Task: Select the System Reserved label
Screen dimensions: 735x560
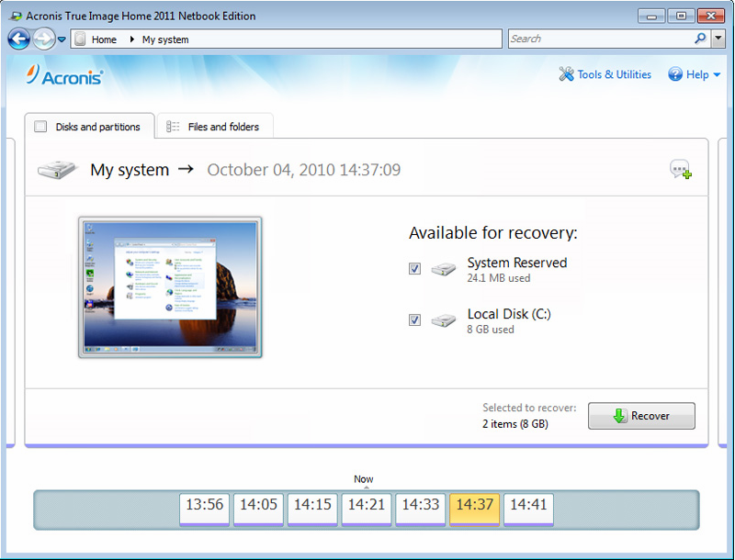Action: [x=517, y=263]
